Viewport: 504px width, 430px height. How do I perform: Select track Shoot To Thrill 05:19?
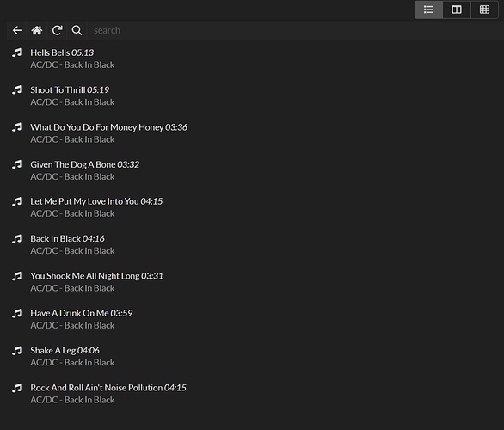click(x=70, y=89)
